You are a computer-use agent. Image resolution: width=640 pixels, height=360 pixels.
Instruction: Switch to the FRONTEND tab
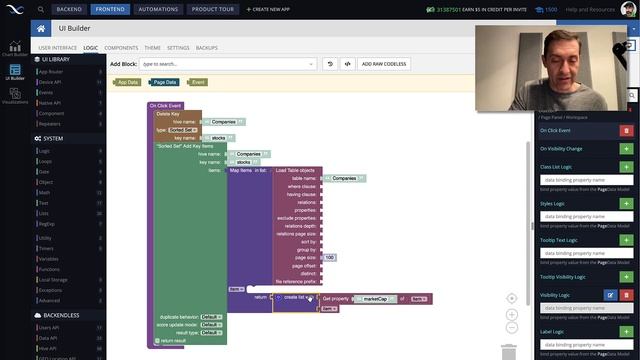pos(110,9)
